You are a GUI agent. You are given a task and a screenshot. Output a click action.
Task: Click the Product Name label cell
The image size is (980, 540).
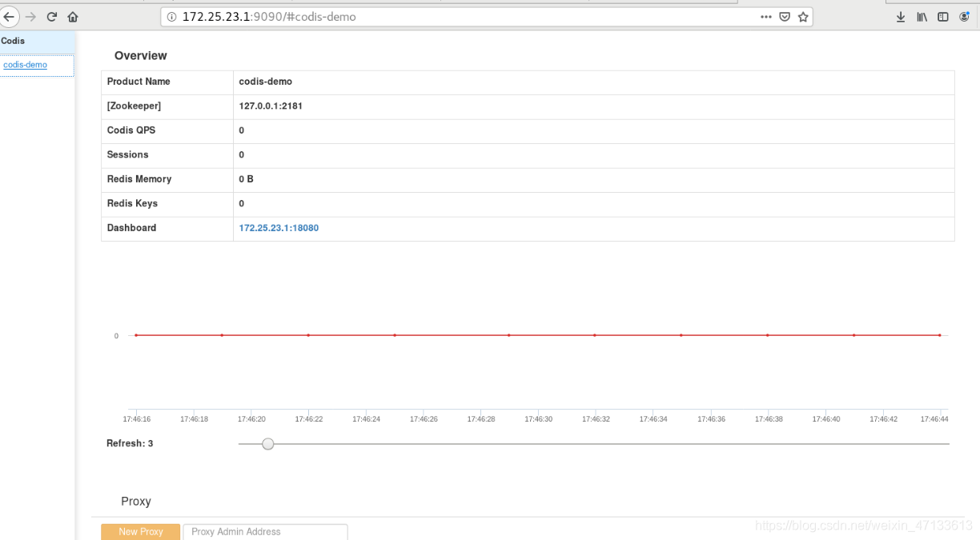tap(167, 82)
